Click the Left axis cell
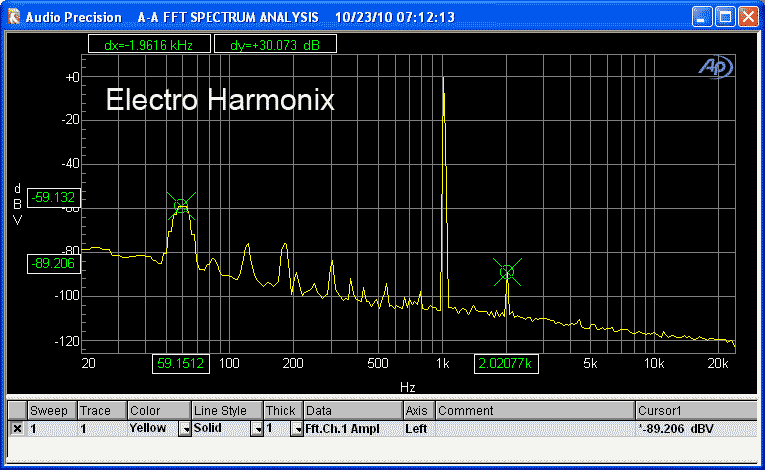The image size is (765, 470). pos(419,429)
